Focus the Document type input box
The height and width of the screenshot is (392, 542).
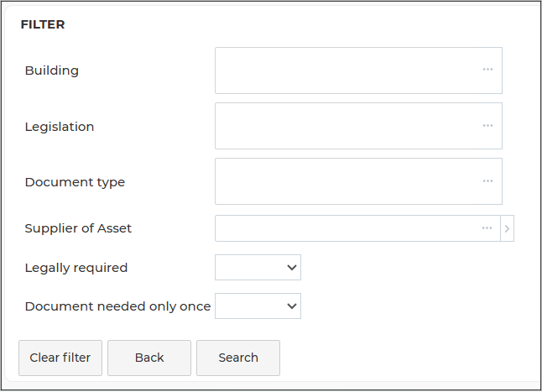point(358,181)
